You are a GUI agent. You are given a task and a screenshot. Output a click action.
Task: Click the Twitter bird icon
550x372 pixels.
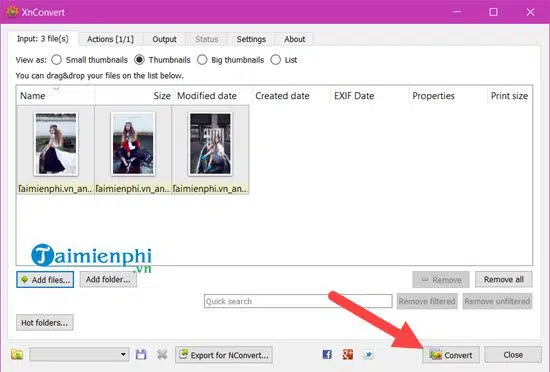[x=368, y=354]
